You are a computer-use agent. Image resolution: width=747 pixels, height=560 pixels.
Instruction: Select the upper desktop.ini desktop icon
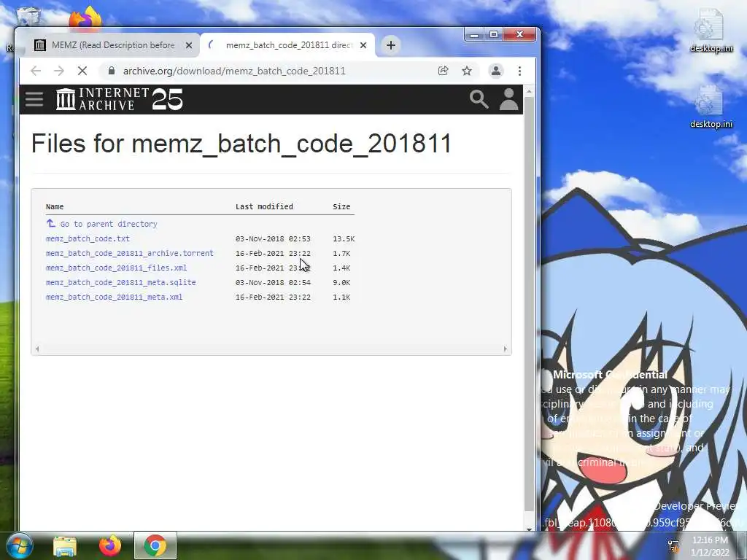pos(711,31)
